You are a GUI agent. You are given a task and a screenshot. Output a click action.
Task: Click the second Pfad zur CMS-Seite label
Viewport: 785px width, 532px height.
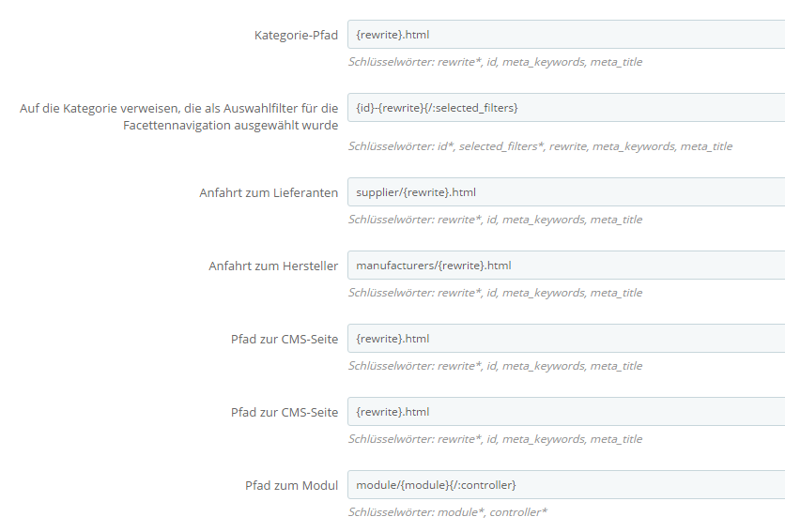pos(285,413)
